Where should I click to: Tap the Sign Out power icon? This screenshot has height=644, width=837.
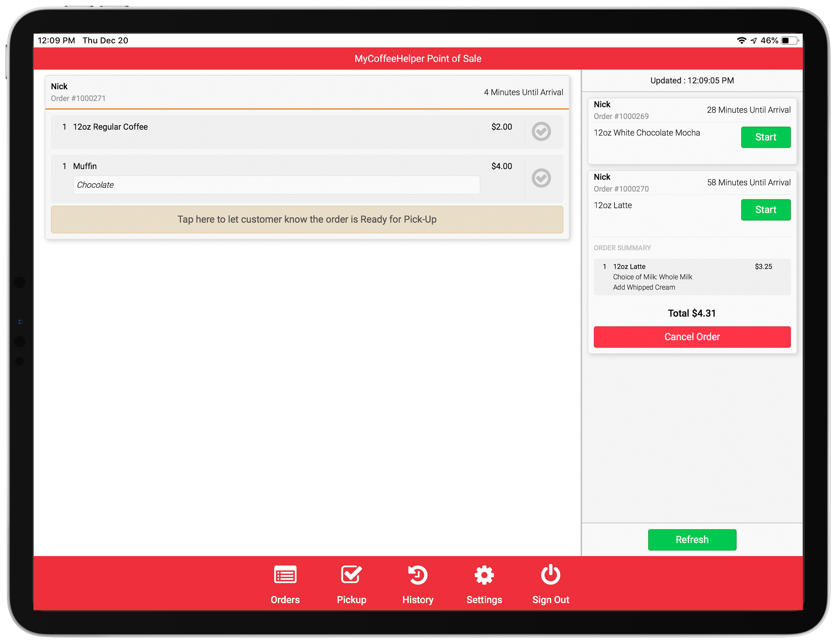550,574
